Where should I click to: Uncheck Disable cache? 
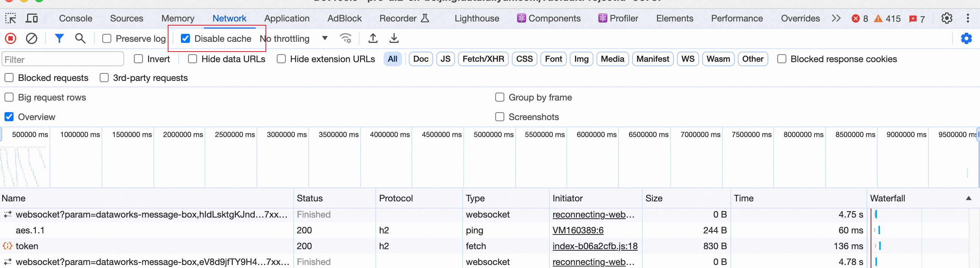(185, 38)
